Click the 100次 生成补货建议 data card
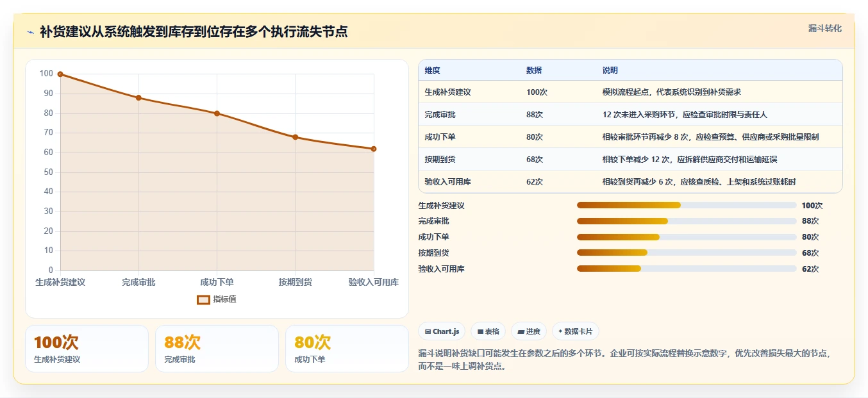 tap(87, 349)
